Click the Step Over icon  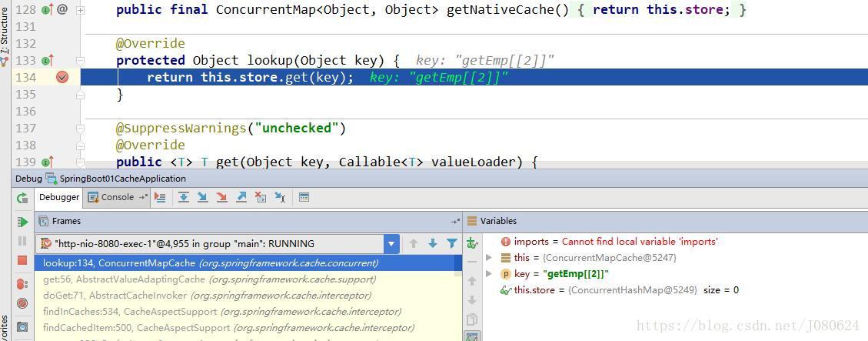click(183, 197)
